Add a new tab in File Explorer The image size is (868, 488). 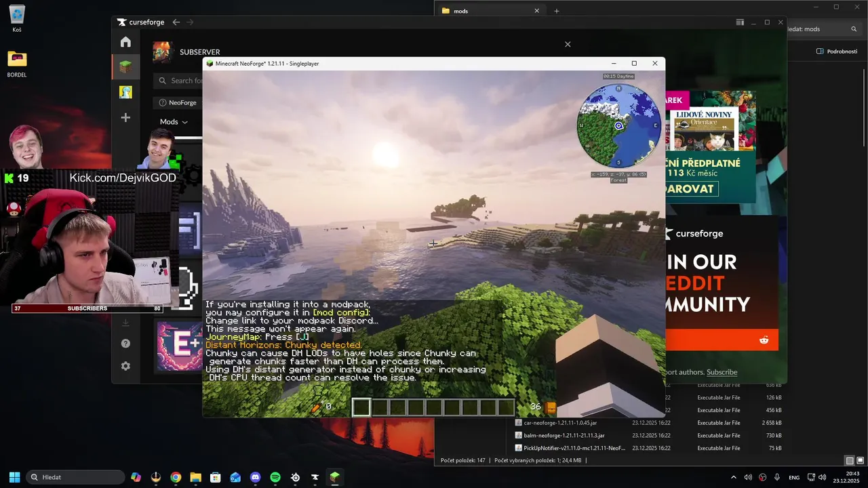point(557,11)
